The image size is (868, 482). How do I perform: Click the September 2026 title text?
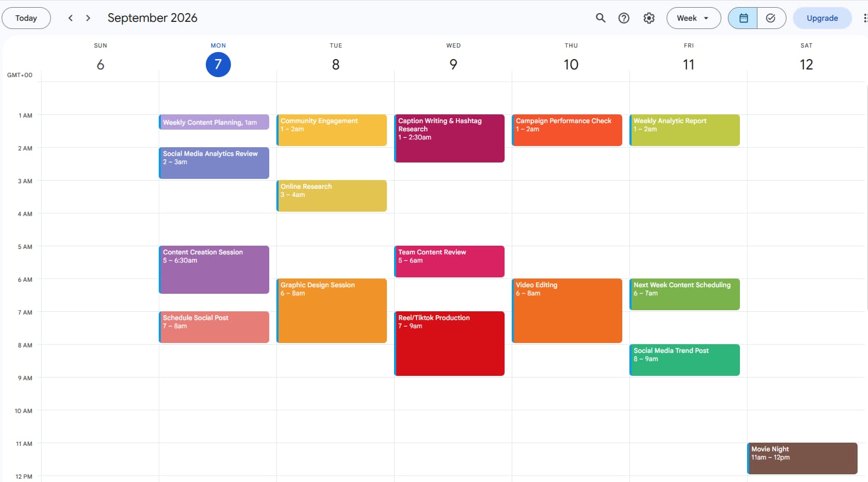(152, 18)
